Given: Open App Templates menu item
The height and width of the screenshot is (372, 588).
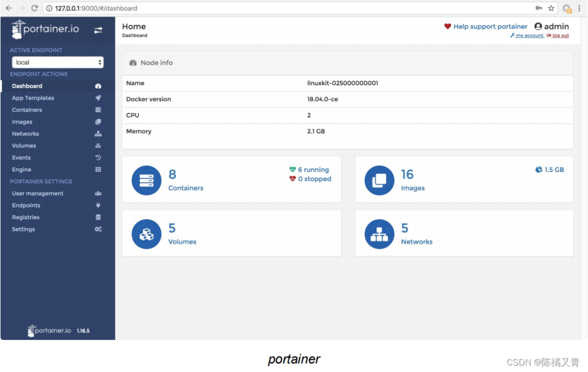Looking at the screenshot, I should [33, 98].
